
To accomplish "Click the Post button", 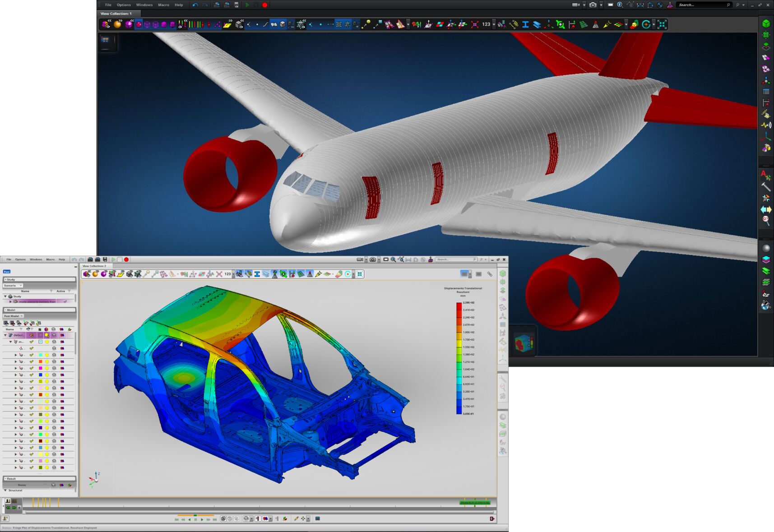I will 7,271.
